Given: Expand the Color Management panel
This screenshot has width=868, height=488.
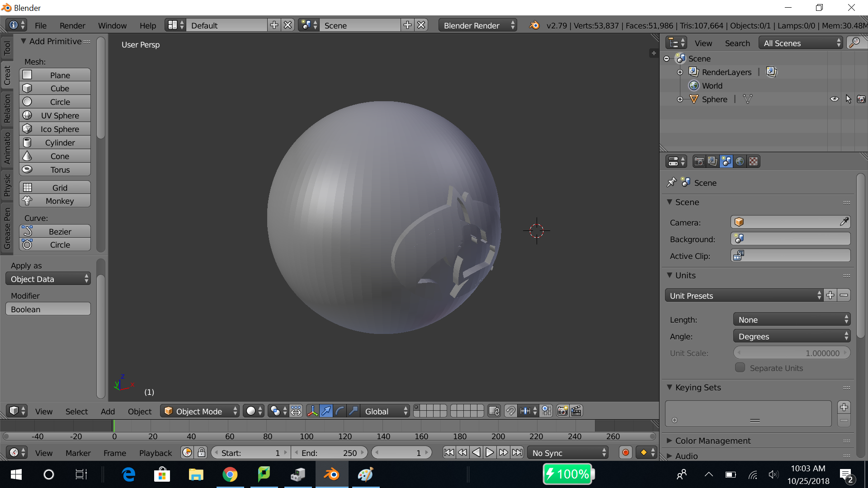Looking at the screenshot, I should (712, 441).
